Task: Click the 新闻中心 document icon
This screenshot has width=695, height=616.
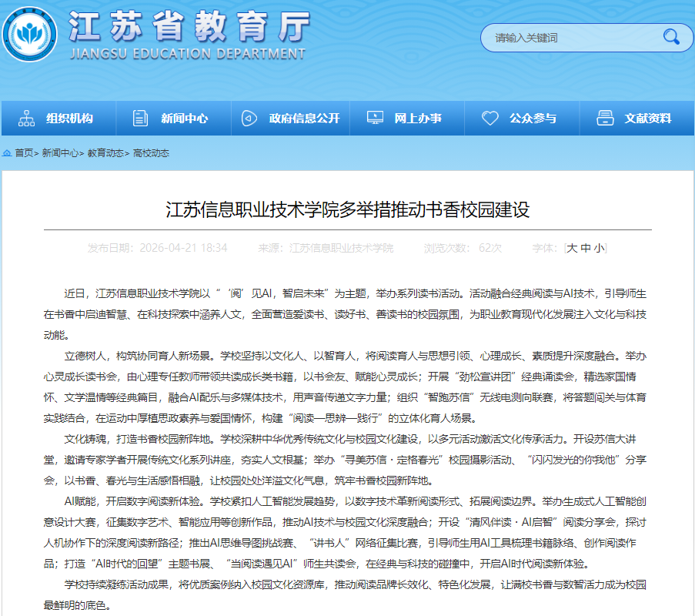Action: 140,118
